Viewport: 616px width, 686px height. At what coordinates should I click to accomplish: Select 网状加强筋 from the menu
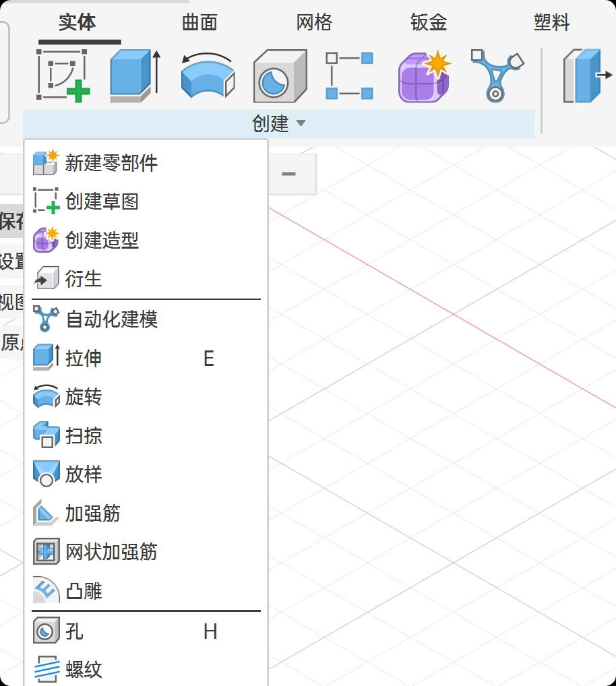[x=111, y=553]
